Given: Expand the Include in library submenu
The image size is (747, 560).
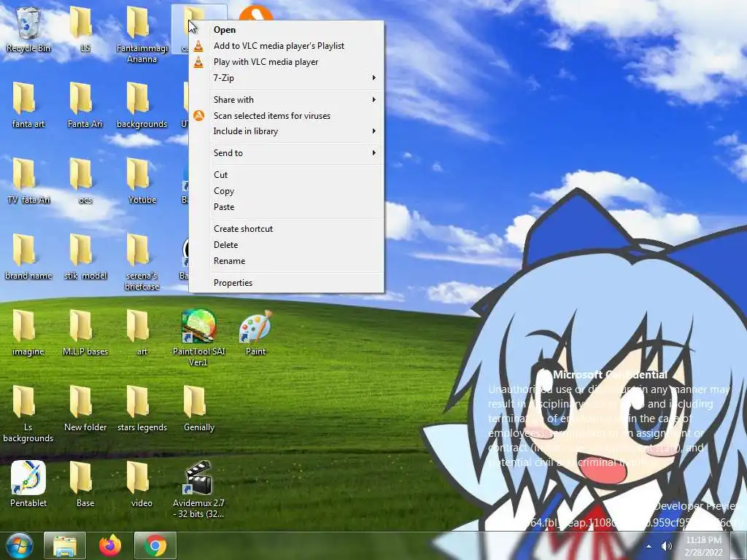Looking at the screenshot, I should pyautogui.click(x=286, y=131).
